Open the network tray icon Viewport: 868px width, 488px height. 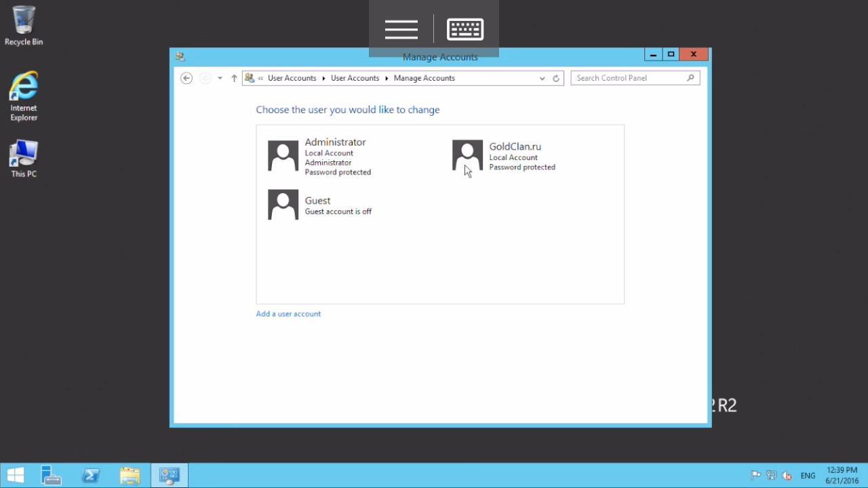click(x=771, y=476)
